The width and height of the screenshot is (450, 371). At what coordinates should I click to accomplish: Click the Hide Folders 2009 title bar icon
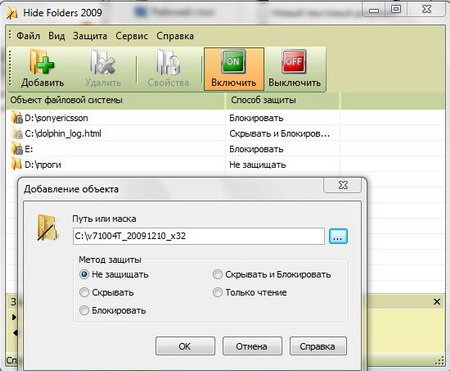12,13
